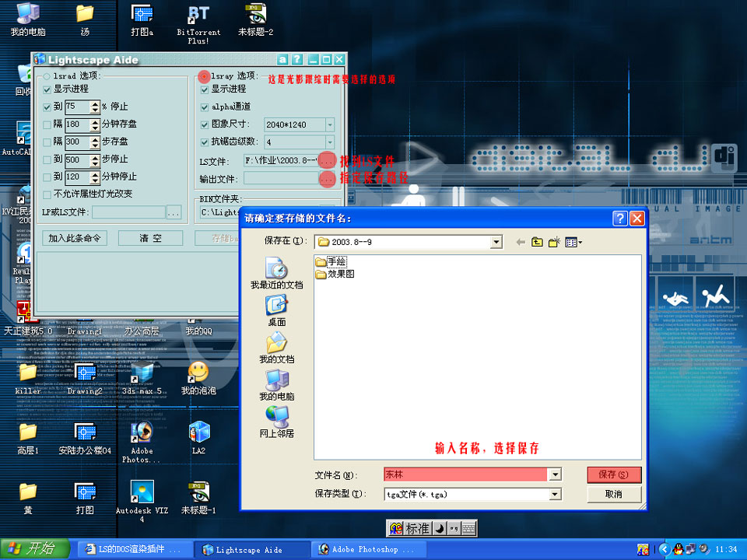Launch 3ds max 5 desktop shortcut
The height and width of the screenshot is (560, 747).
click(x=142, y=379)
